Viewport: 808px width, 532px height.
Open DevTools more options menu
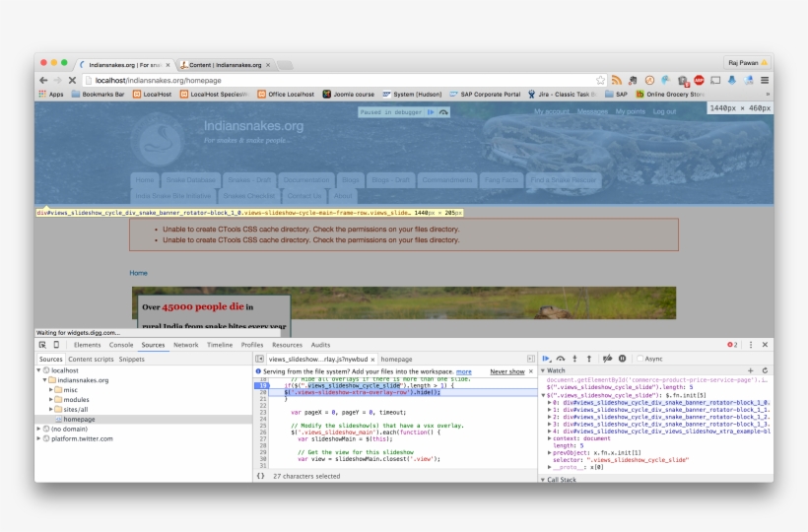751,345
